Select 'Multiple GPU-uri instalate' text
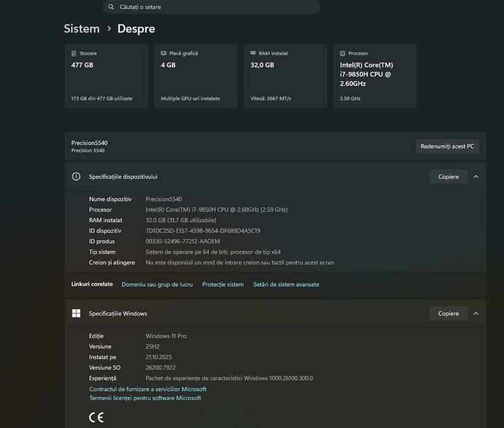The image size is (504, 428). pyautogui.click(x=190, y=98)
